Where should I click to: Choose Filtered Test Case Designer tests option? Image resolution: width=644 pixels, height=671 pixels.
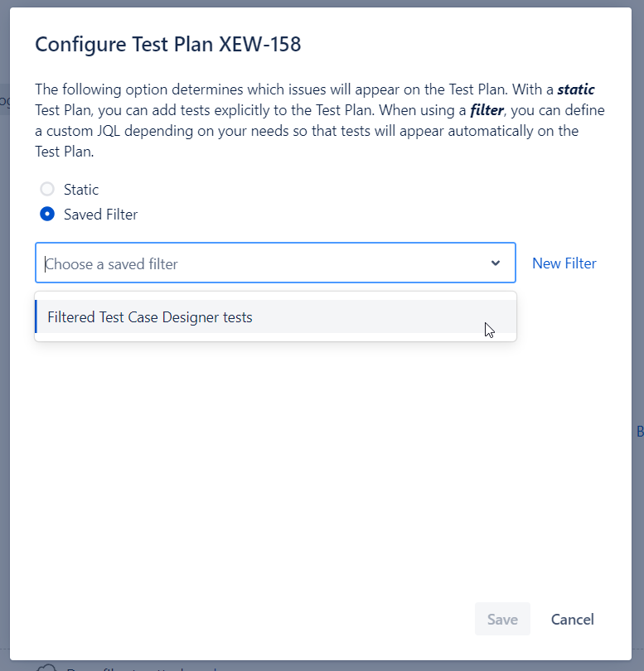pos(275,316)
